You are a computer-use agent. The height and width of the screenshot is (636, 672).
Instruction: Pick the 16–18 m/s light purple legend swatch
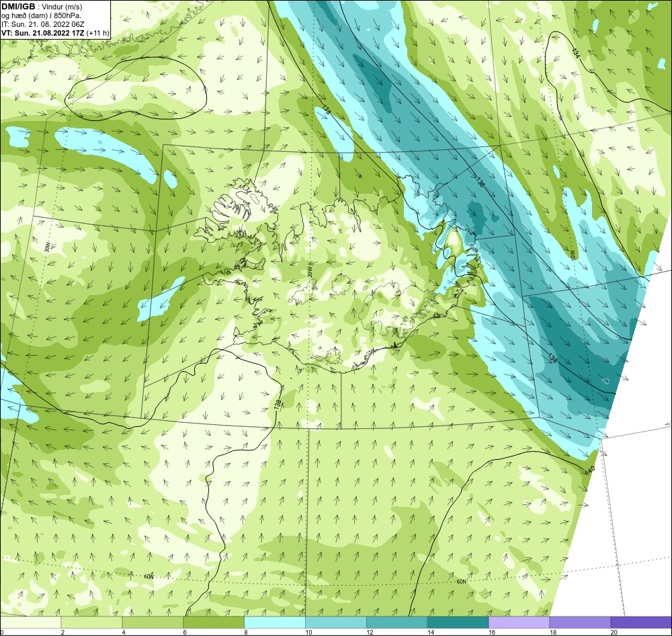coord(519,623)
